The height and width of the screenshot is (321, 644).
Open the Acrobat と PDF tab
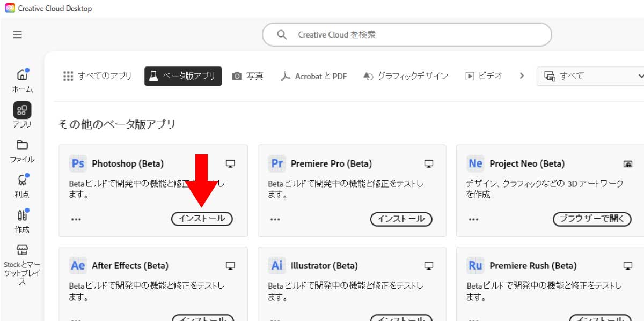(x=313, y=76)
